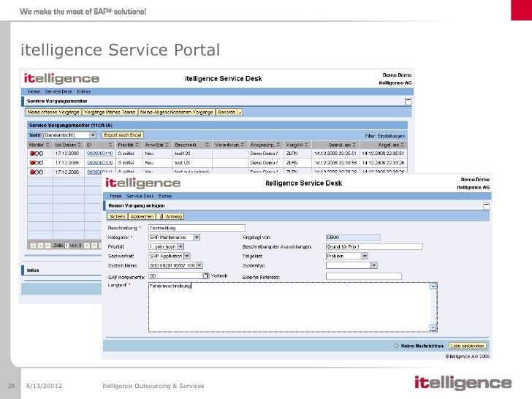Open value help icon beside SAP Komponente field

tap(205, 275)
